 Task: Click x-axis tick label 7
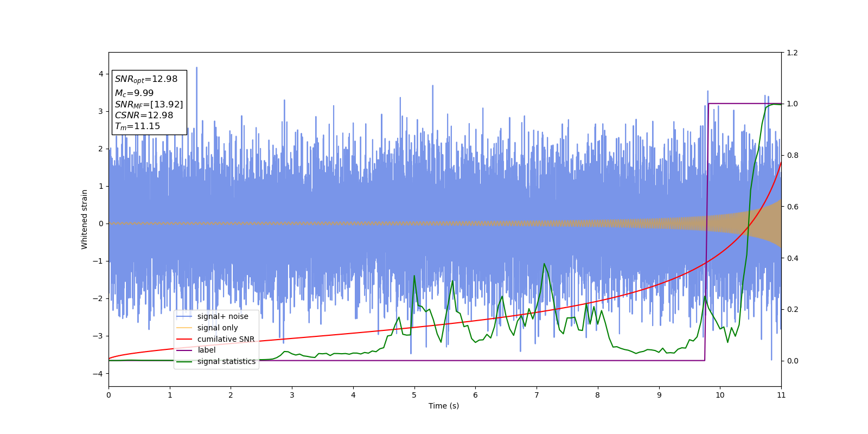click(x=537, y=395)
